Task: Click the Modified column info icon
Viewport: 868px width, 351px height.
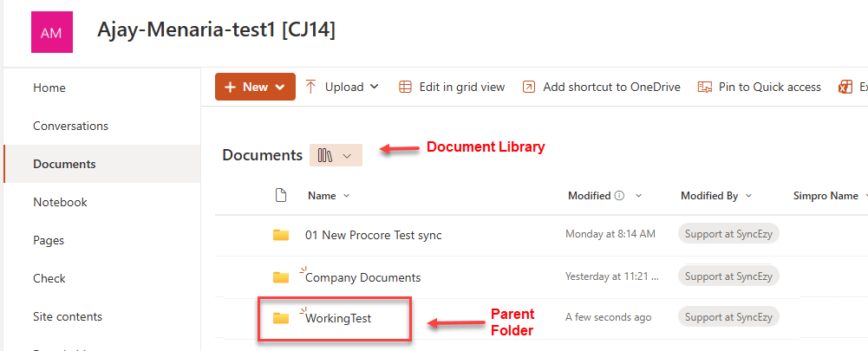Action: click(619, 196)
